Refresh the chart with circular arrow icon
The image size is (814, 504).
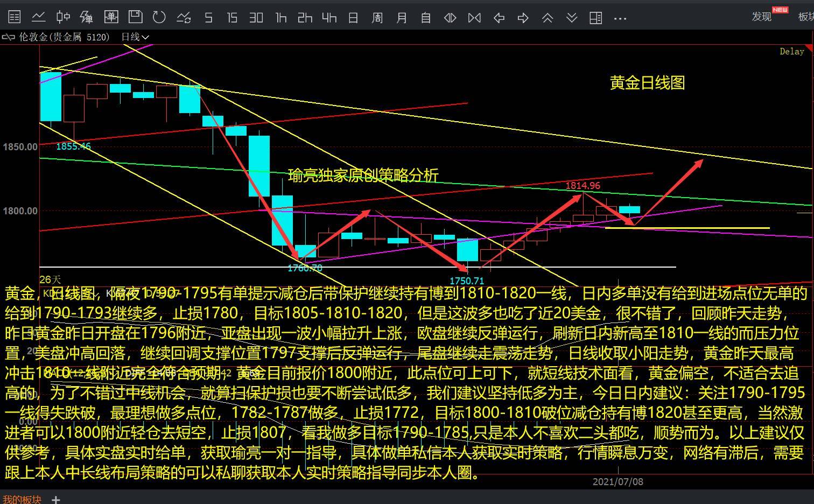159,18
